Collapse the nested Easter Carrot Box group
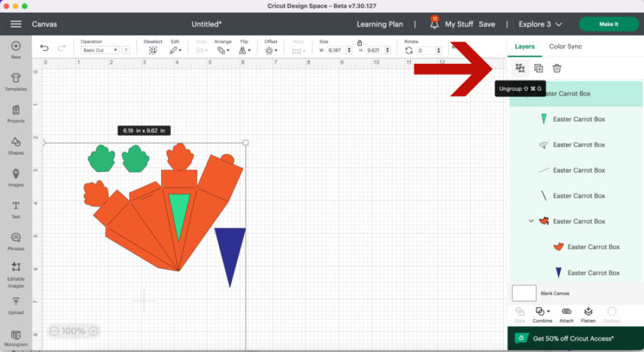 click(531, 221)
